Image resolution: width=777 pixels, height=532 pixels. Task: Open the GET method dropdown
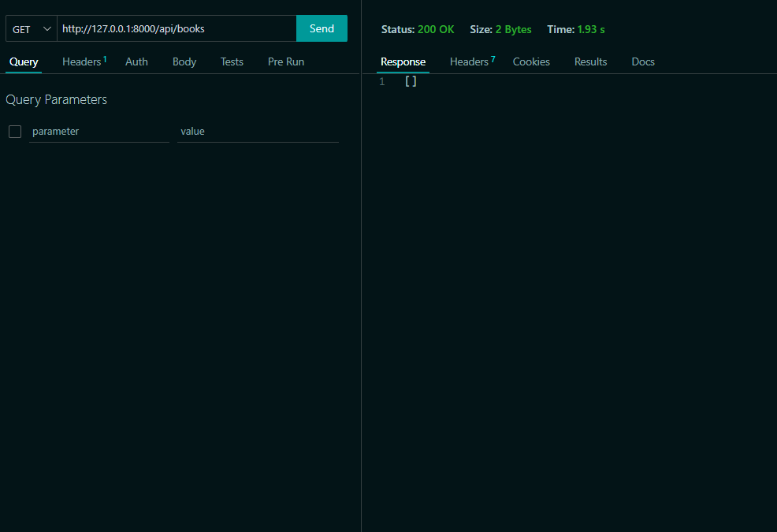point(32,28)
